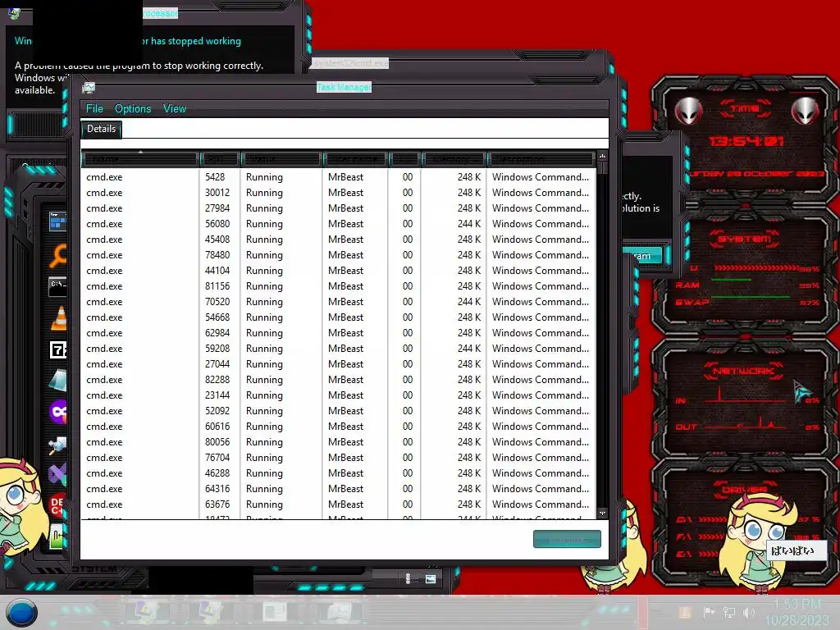Viewport: 840px width, 630px height.
Task: Click the orange magnifier search dock icon
Action: tap(58, 255)
